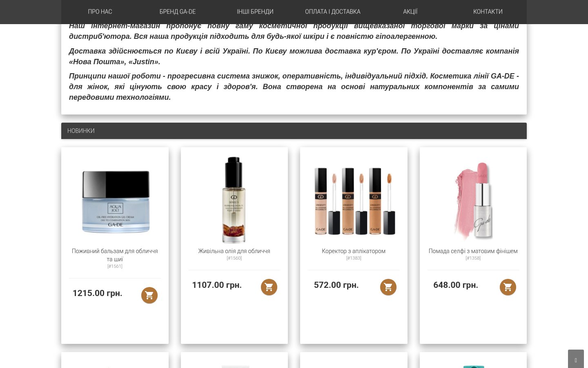
Task: Add the 1215.00 грн. balm to cart
Action: (149, 295)
